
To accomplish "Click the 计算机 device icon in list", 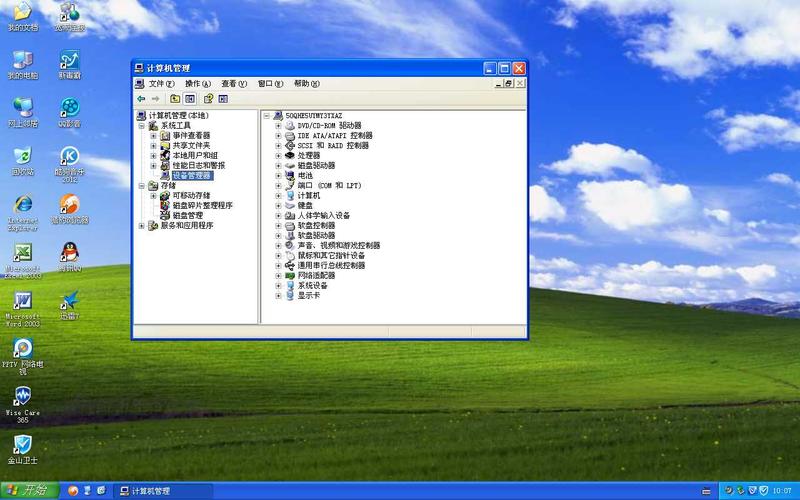I will [290, 195].
